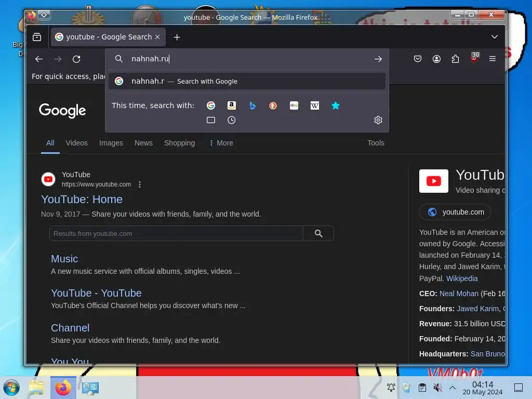Expand the hidden system tray icons arrow
Image resolution: width=532 pixels, height=399 pixels.
tap(453, 387)
